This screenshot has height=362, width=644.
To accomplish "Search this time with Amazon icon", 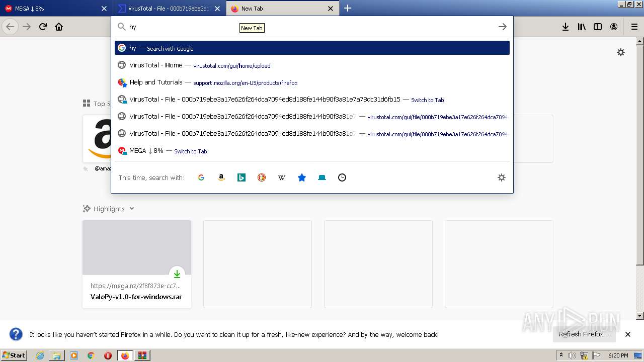I will point(221,177).
